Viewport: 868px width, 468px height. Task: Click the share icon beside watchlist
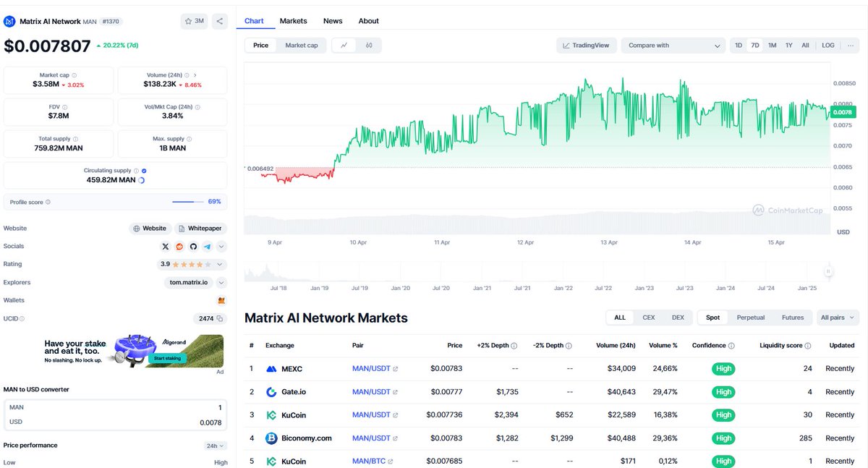(220, 21)
